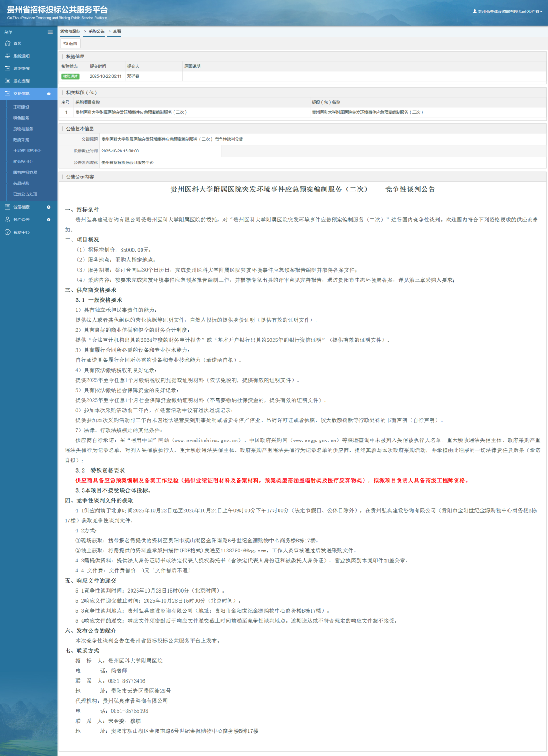Click the 帮助中心 question mark icon

coord(7,232)
